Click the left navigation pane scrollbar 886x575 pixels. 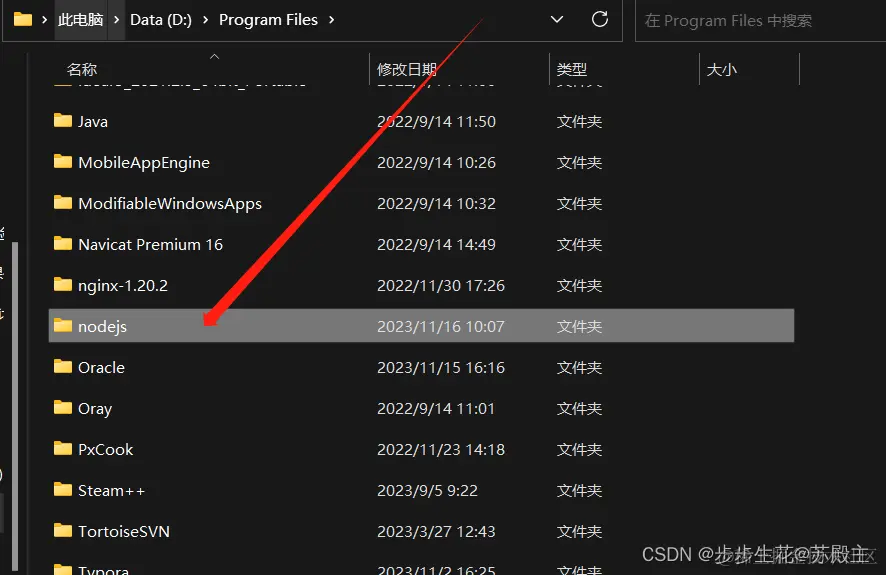pyautogui.click(x=15, y=406)
